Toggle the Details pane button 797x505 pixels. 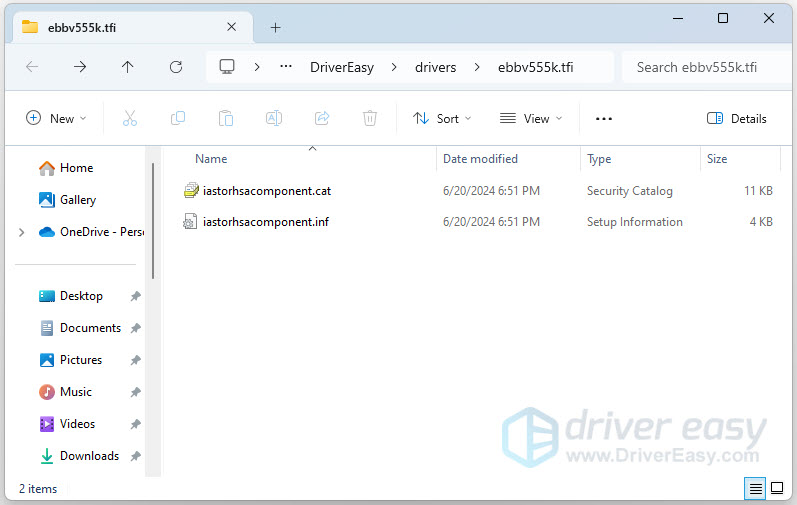pyautogui.click(x=737, y=118)
